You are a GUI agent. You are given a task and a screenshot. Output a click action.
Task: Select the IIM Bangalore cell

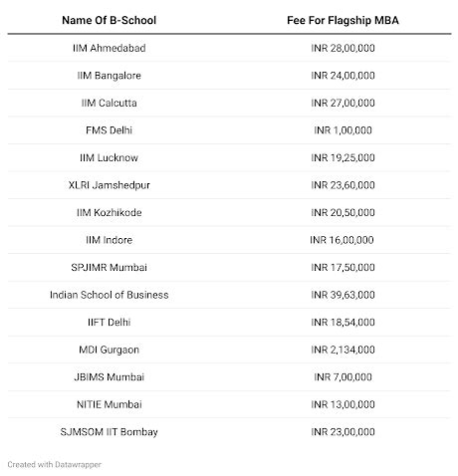[109, 76]
